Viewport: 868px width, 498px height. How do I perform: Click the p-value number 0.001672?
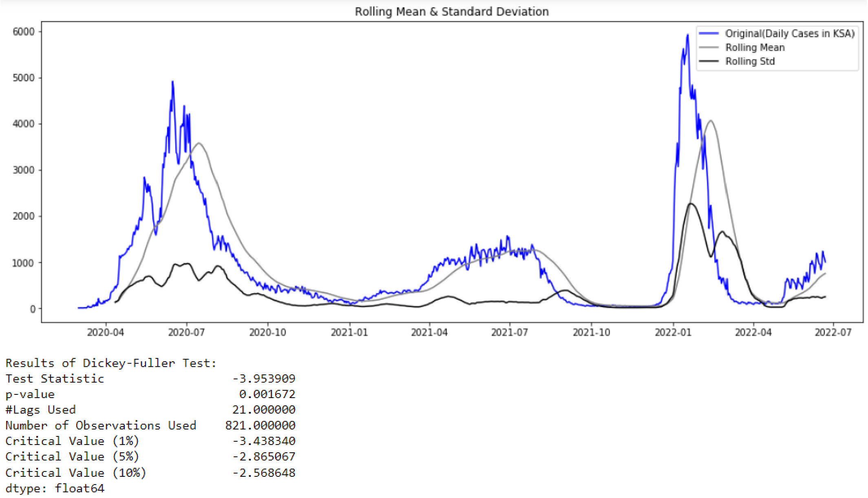point(267,394)
